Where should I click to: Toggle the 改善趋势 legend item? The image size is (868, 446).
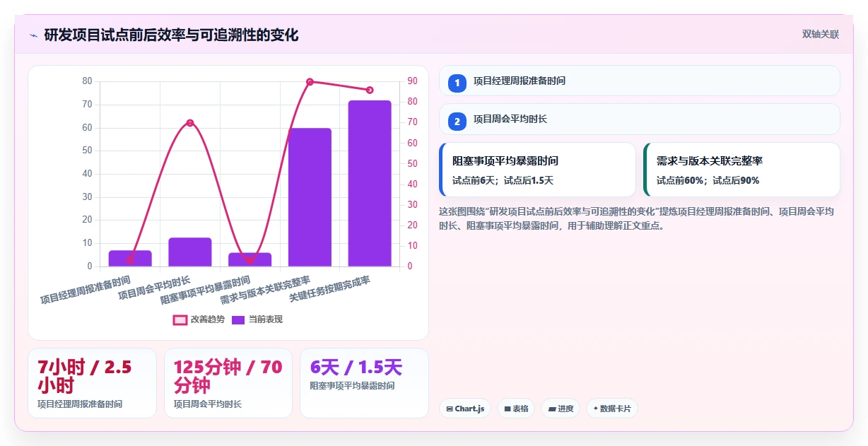pos(199,319)
